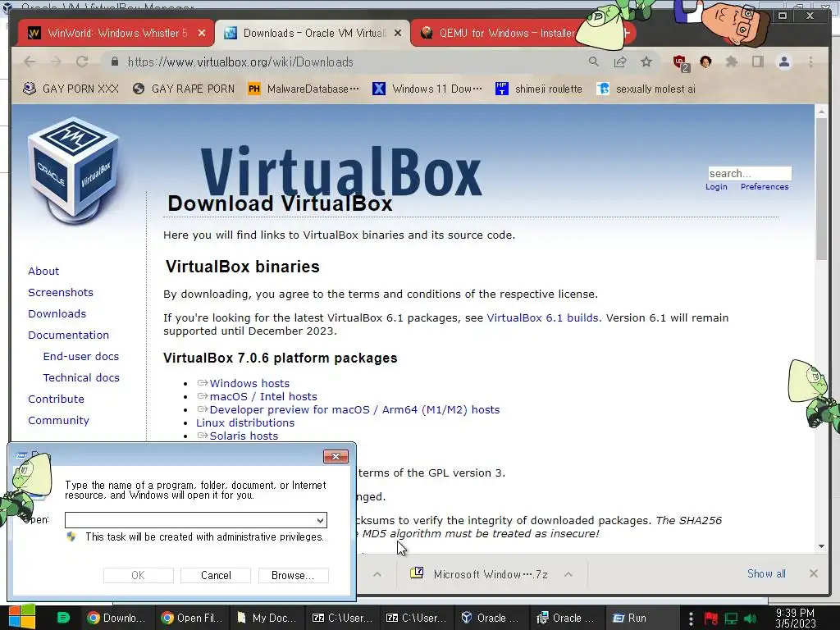Click the red flag tray icon
Viewport: 840px width, 630px height.
711,619
